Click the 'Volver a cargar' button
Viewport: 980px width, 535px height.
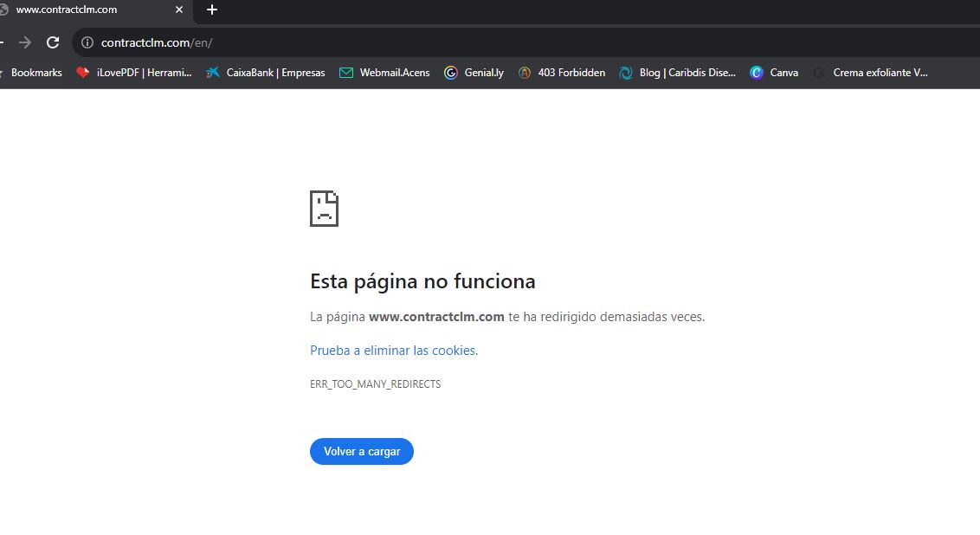pyautogui.click(x=362, y=451)
